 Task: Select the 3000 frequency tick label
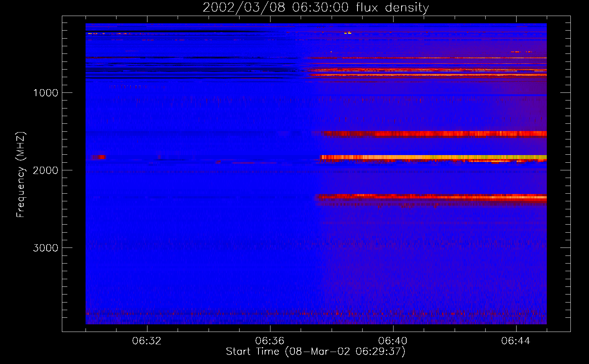click(x=46, y=248)
